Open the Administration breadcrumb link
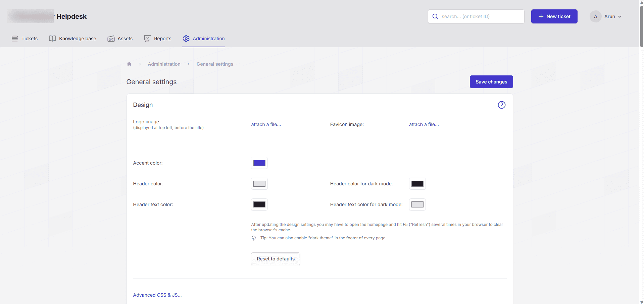 (x=164, y=64)
